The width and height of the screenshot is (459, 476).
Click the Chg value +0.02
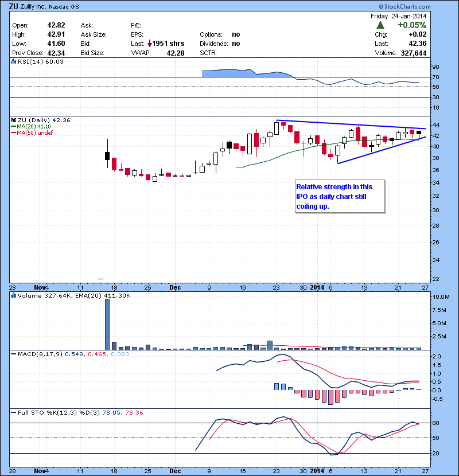tap(418, 34)
